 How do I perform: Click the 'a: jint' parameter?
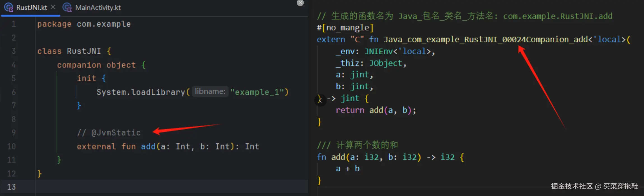pos(354,75)
